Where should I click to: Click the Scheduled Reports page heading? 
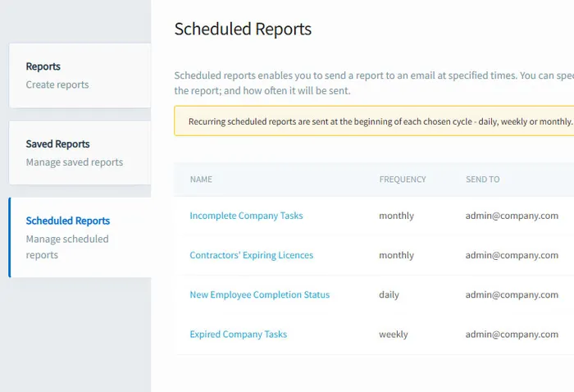click(x=243, y=30)
